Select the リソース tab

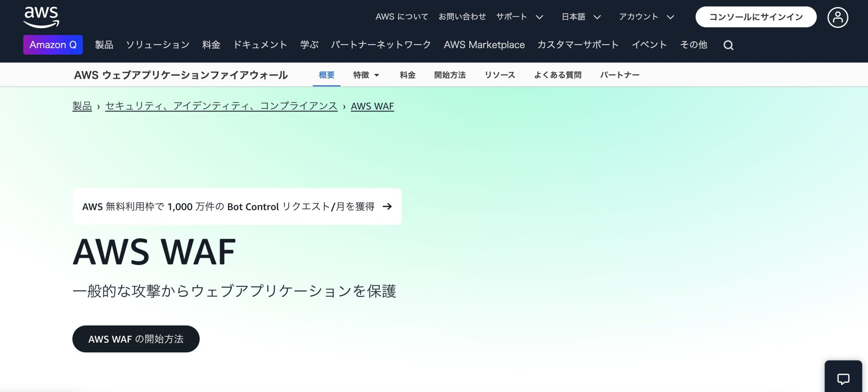[500, 75]
